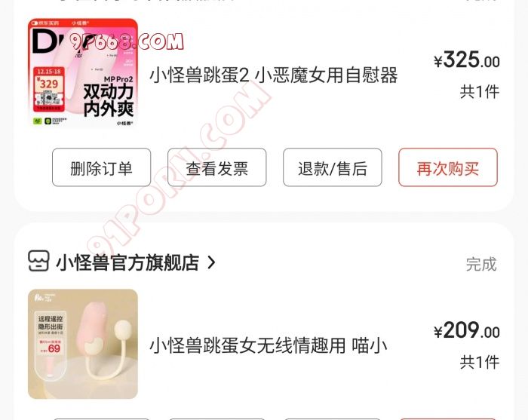Click 共1件 below the ¥209.00 price
Screen dimensions: 528x420
[480, 362]
